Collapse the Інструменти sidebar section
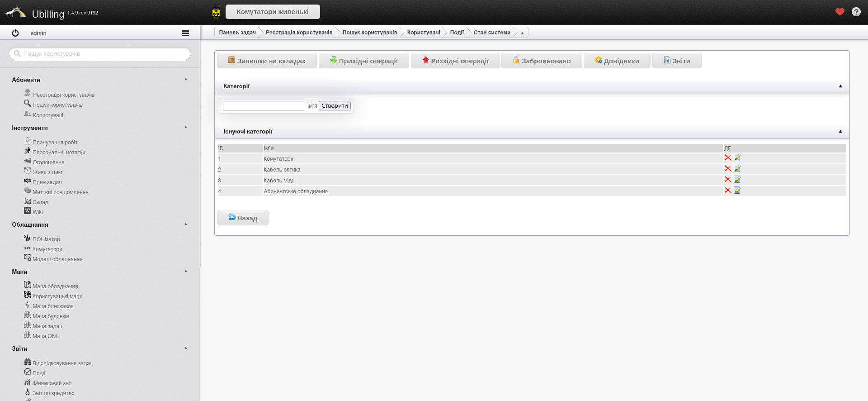This screenshot has height=401, width=868. tap(186, 127)
